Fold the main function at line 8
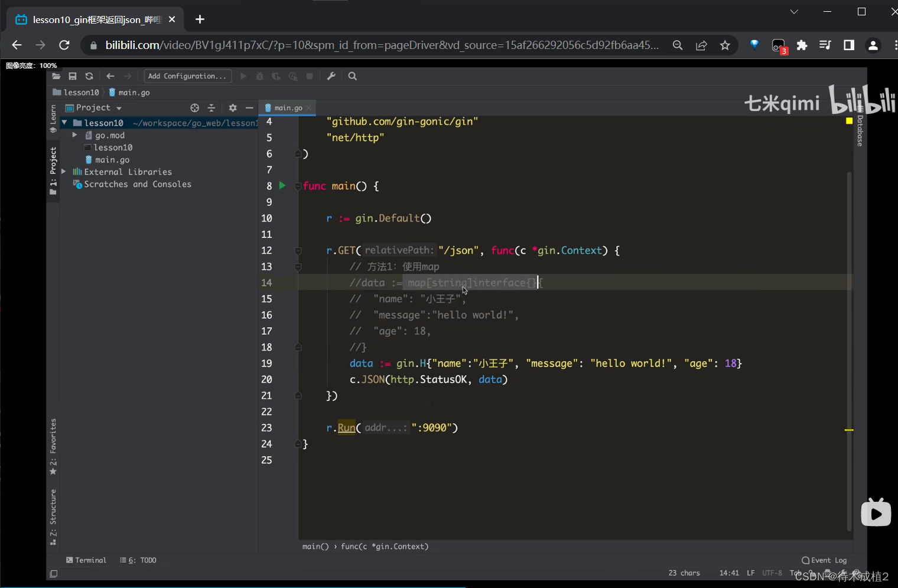 click(298, 186)
